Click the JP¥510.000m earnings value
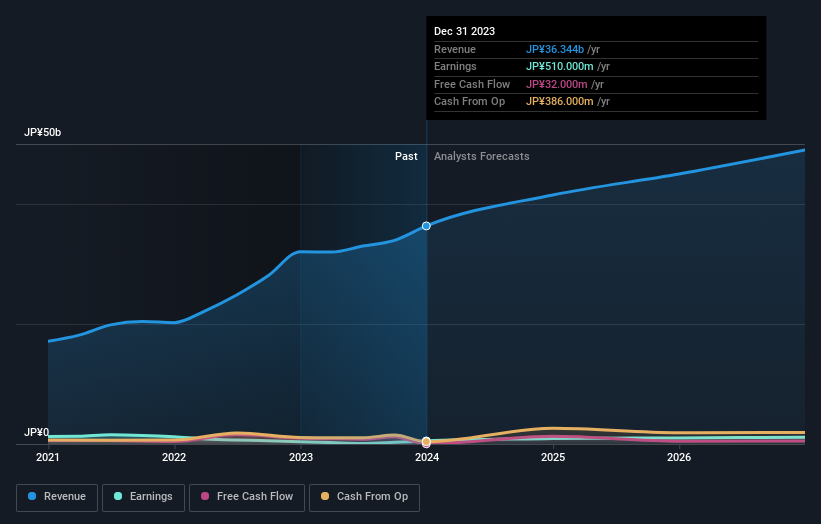This screenshot has height=524, width=821. 559,66
